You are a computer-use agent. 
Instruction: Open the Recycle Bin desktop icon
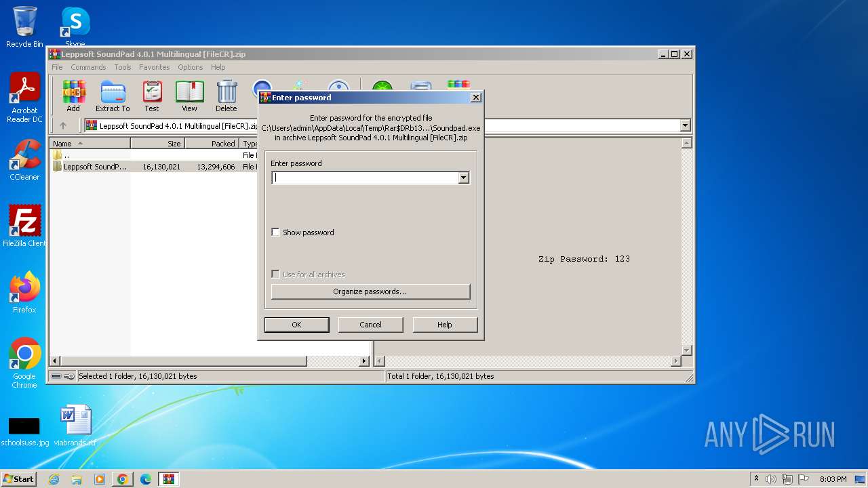[x=24, y=27]
